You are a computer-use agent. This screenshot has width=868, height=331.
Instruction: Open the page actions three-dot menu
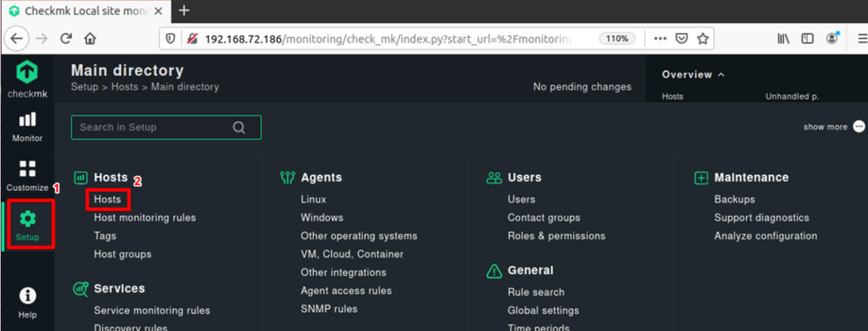[660, 38]
